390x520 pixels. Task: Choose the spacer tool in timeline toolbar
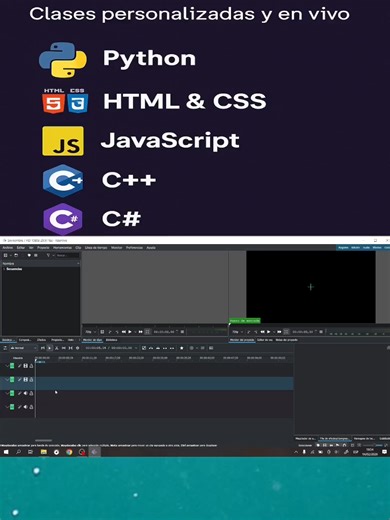[63, 348]
